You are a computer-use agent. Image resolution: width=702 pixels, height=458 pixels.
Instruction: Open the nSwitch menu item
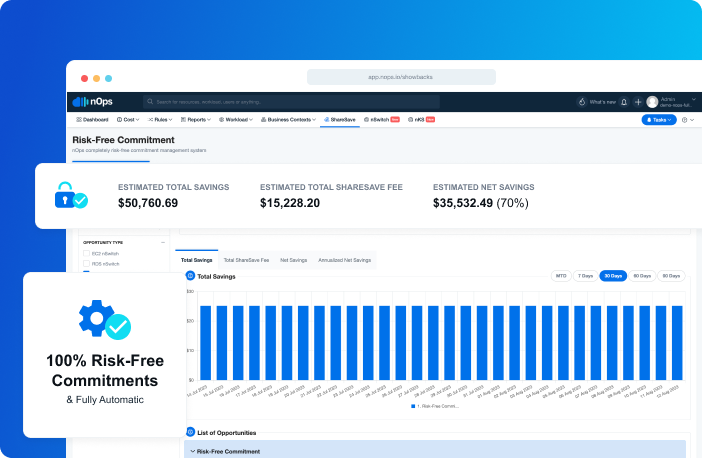tap(381, 120)
